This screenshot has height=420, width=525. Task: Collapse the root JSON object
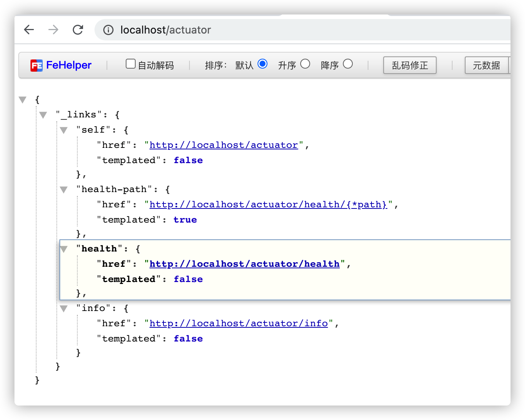click(23, 100)
